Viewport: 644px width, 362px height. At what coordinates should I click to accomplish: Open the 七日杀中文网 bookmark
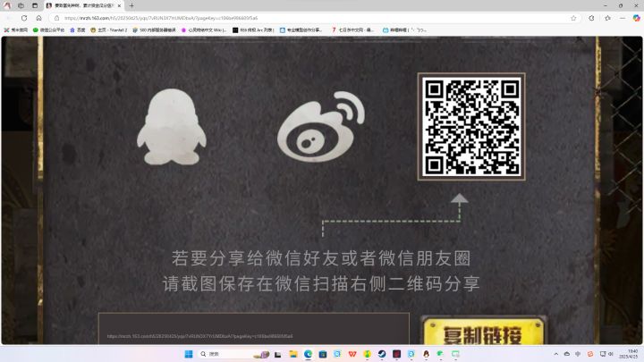click(x=352, y=30)
